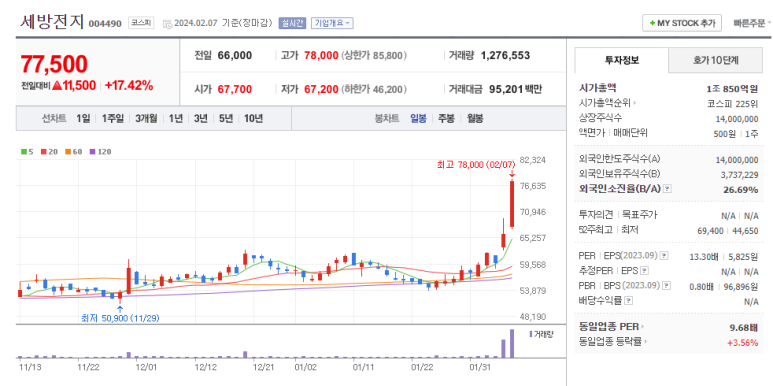
Task: Click the 최저 50,900 blue arrow marker
Action: 120,309
